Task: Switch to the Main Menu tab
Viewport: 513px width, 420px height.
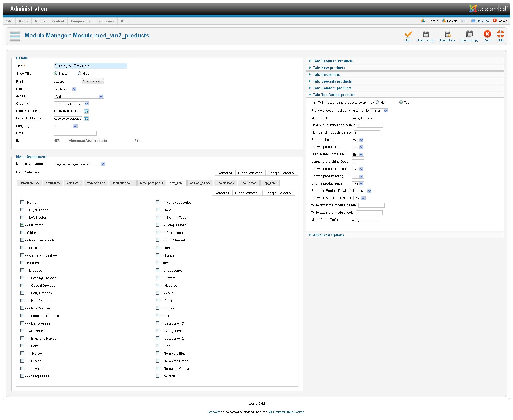Action: tap(73, 183)
